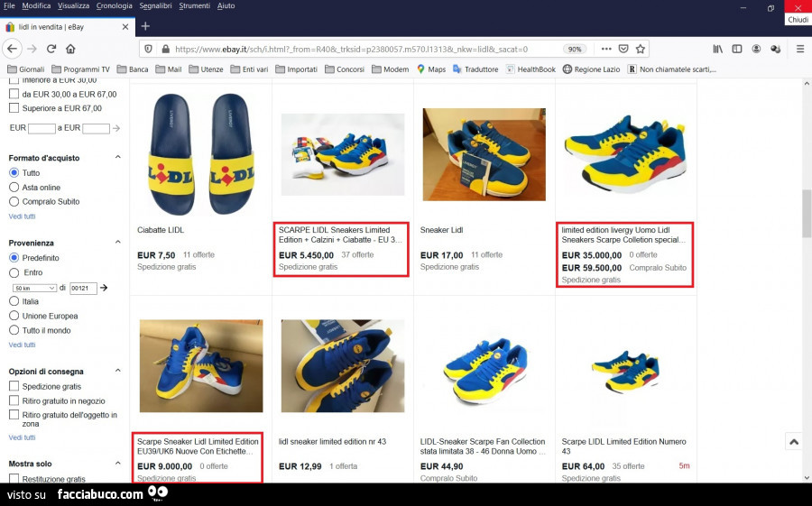This screenshot has height=506, width=812.
Task: Open the HealthBook bookmark
Action: pos(531,69)
